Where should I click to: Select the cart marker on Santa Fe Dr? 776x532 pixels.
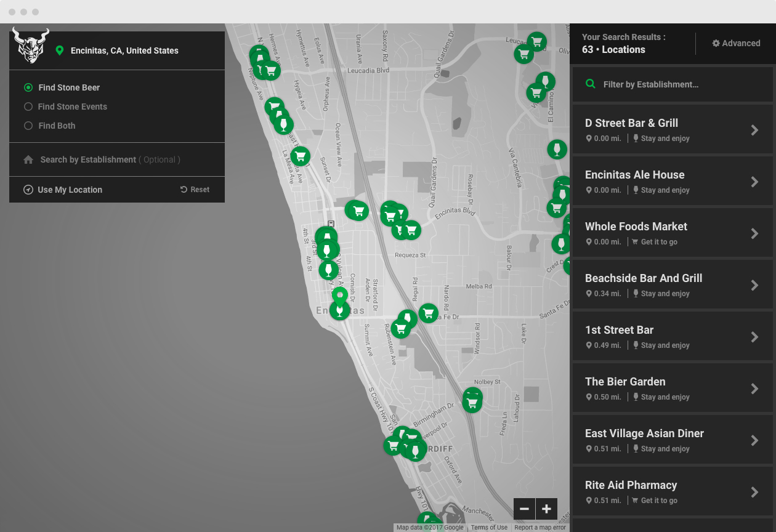(429, 313)
